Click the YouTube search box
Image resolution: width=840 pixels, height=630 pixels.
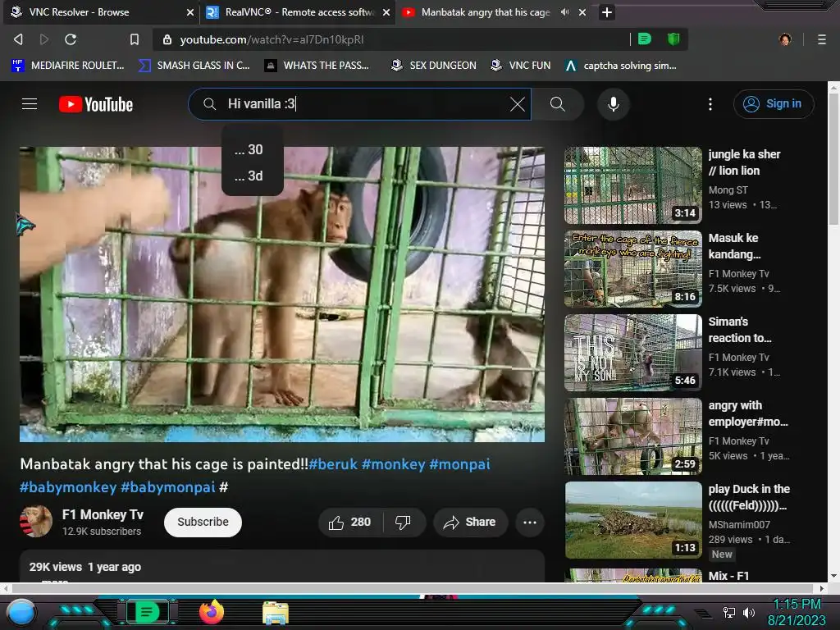click(359, 104)
